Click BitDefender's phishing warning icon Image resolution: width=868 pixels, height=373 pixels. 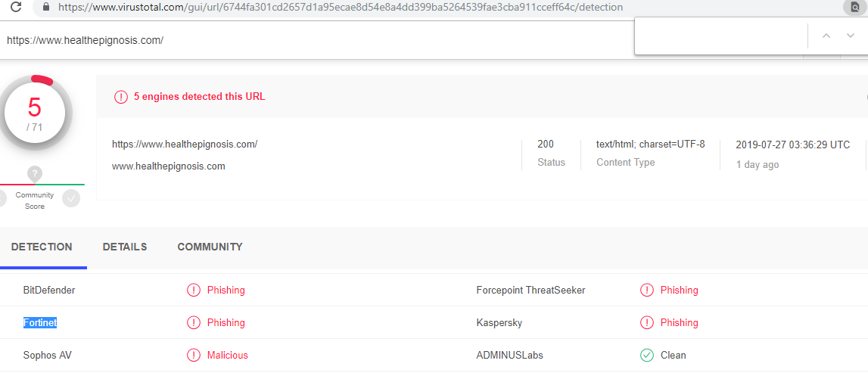point(193,290)
